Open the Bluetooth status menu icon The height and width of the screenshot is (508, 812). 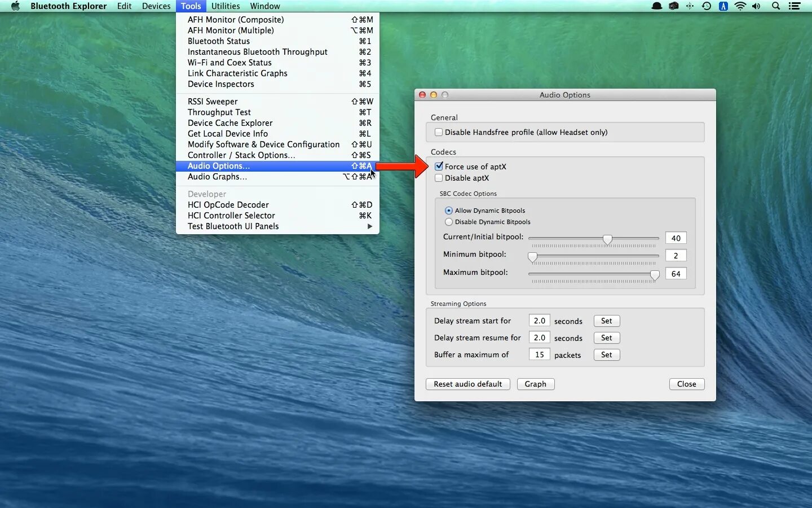[690, 6]
